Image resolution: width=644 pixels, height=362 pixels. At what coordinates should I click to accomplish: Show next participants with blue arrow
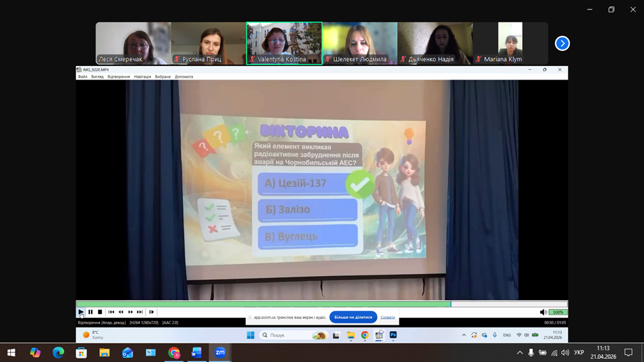click(562, 44)
